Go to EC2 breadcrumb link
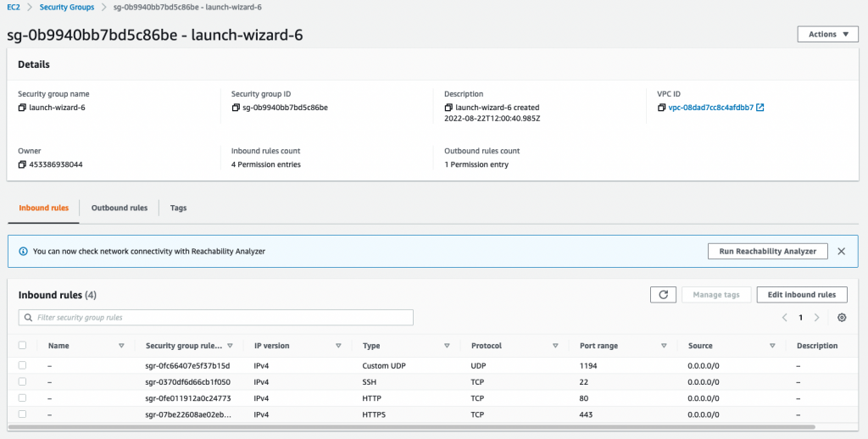 pyautogui.click(x=14, y=7)
